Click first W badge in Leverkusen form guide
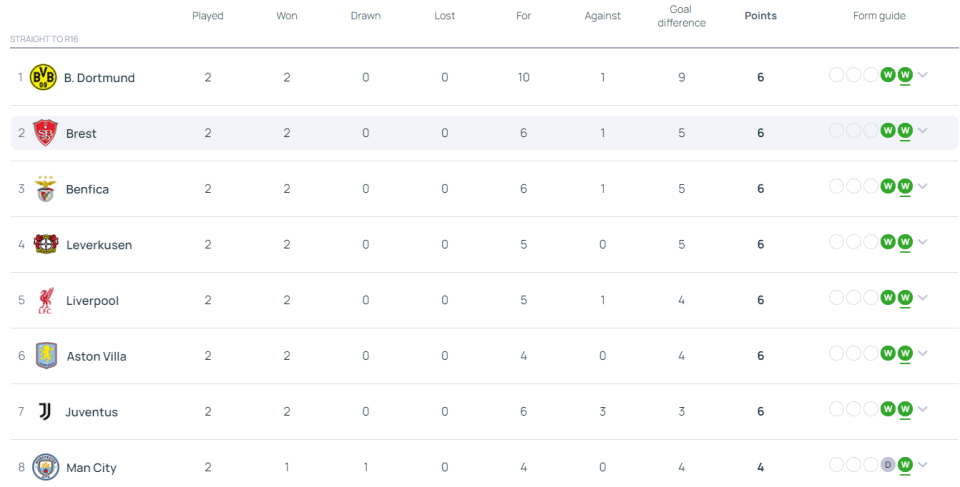The image size is (960, 487). (888, 243)
